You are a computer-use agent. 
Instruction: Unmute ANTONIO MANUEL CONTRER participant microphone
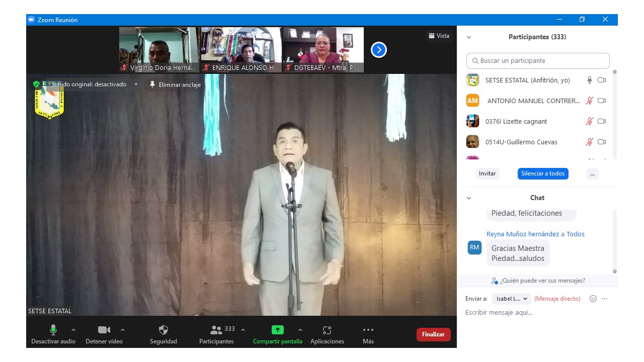[589, 101]
